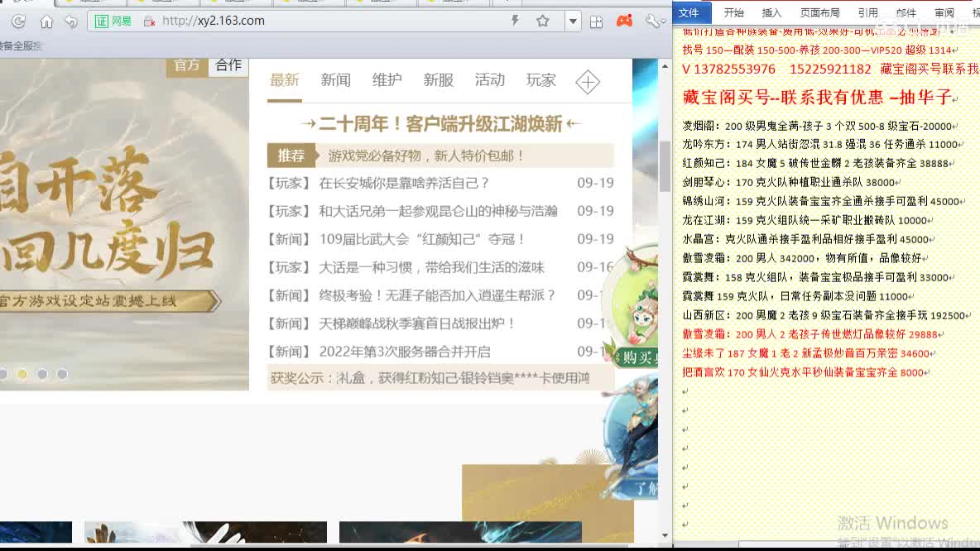Click the 网易 certificate badge

coord(113,21)
